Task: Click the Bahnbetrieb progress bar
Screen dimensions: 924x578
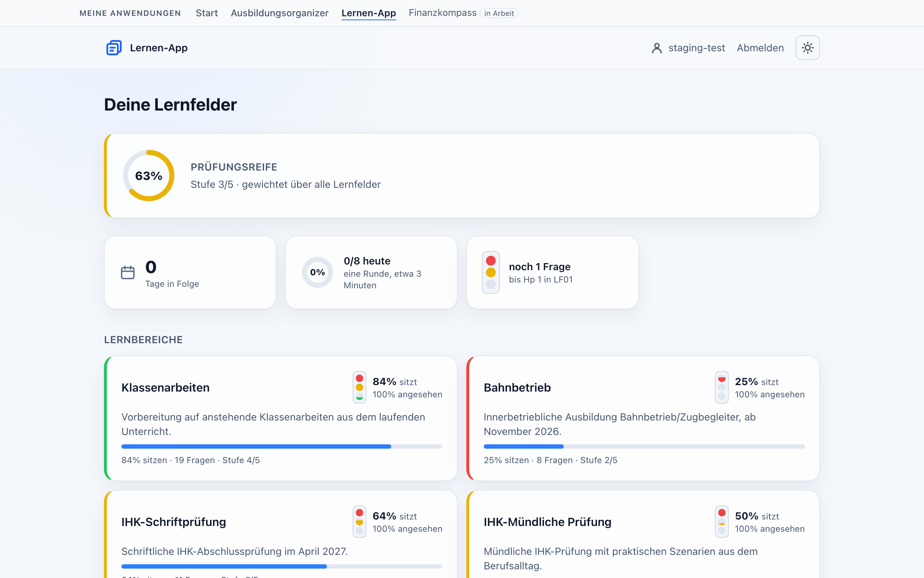Action: click(644, 447)
